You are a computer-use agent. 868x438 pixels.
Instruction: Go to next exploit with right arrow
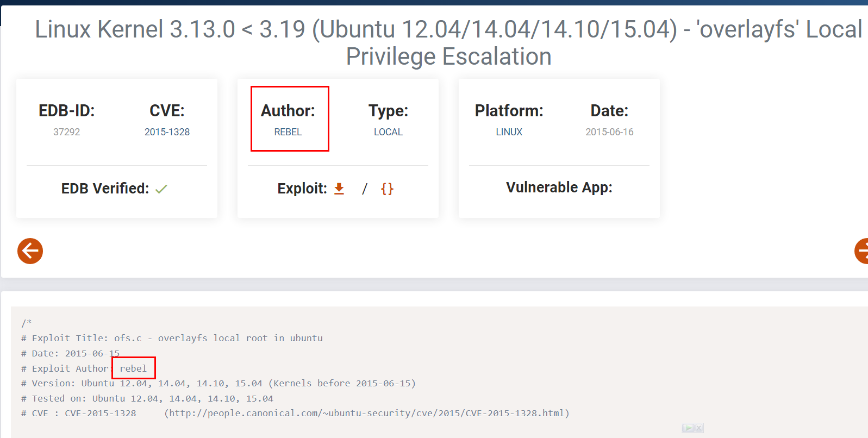[x=862, y=251]
